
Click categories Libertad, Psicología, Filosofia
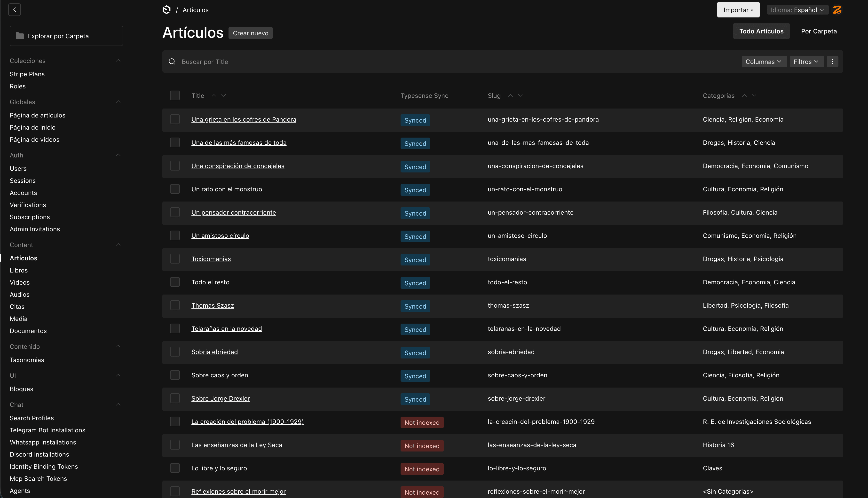746,305
